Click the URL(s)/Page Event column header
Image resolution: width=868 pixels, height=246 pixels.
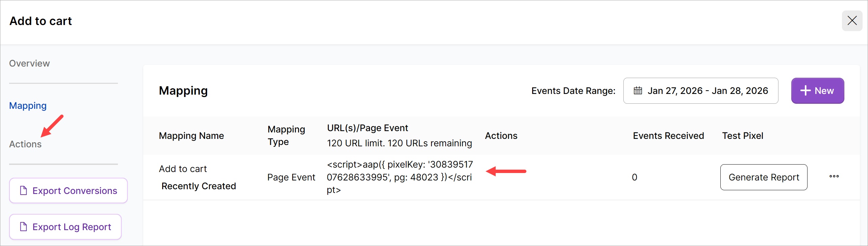point(367,128)
